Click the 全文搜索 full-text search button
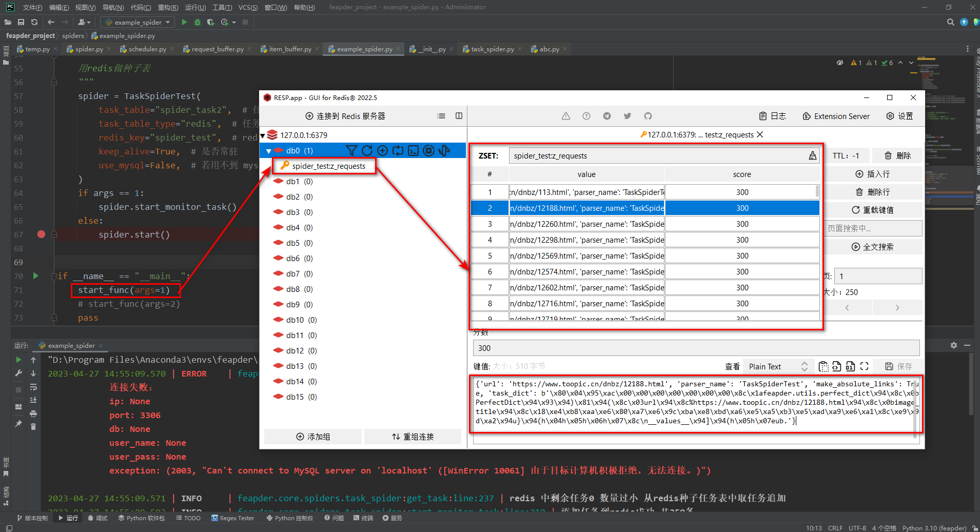Screen dimensions: 980x532 [x=873, y=246]
